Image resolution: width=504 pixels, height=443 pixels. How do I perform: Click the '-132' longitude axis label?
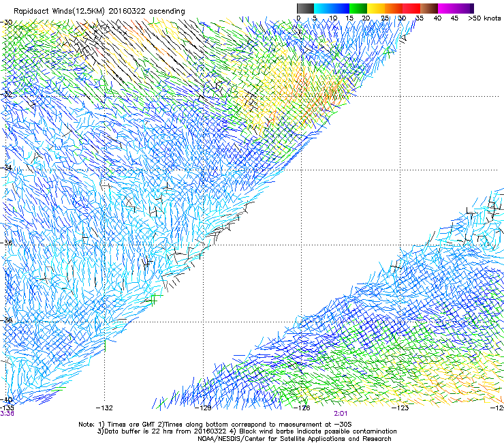point(104,408)
